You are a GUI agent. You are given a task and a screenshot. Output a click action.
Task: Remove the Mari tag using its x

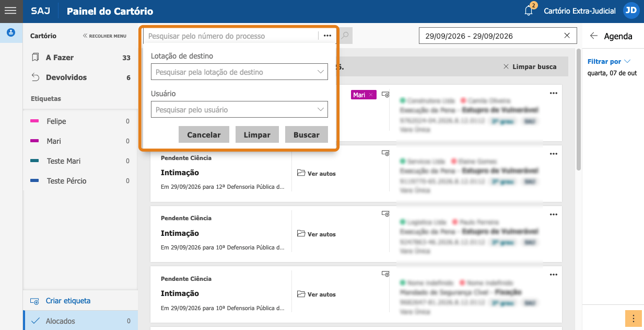pos(371,95)
